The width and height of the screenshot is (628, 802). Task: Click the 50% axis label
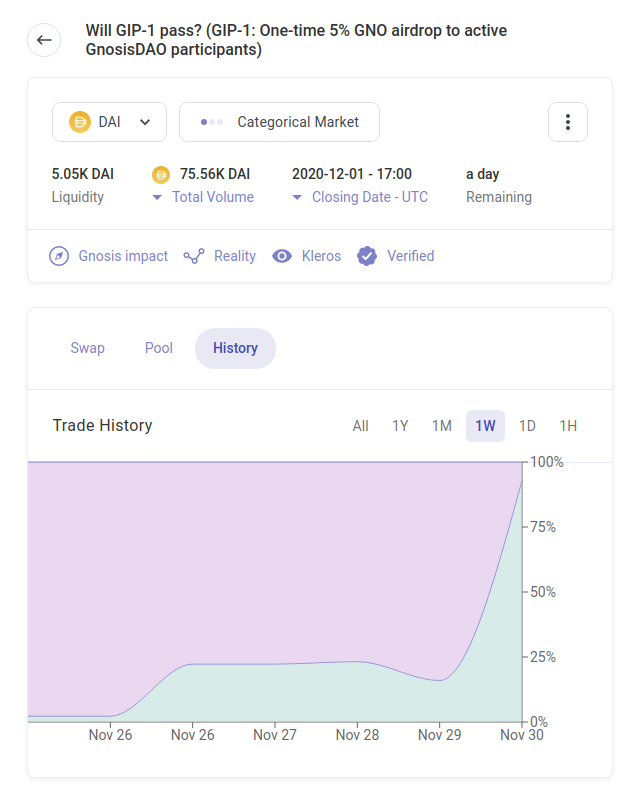coord(543,592)
